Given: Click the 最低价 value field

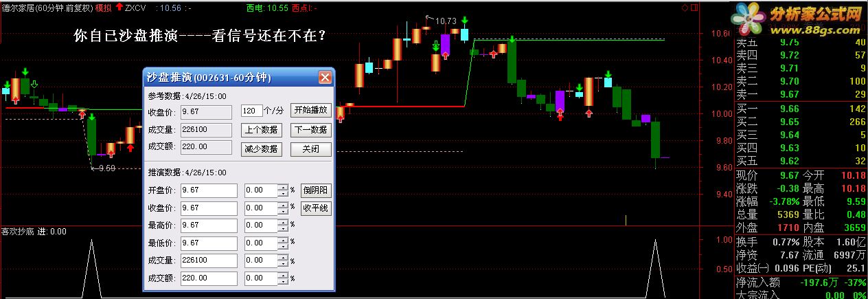Looking at the screenshot, I should tap(208, 243).
